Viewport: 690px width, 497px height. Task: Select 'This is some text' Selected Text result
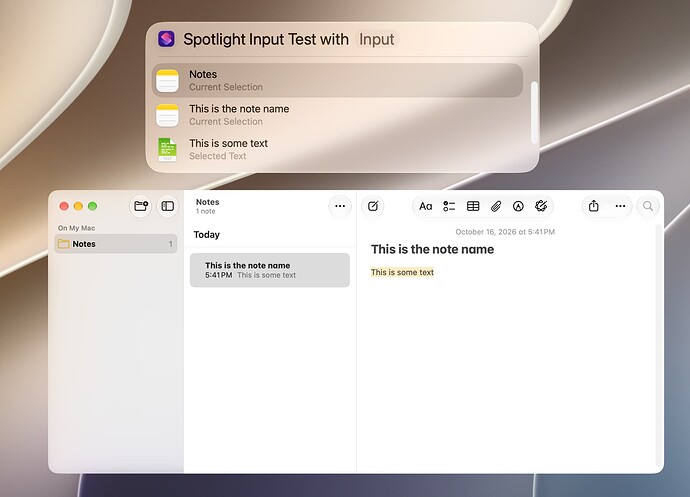pos(337,149)
